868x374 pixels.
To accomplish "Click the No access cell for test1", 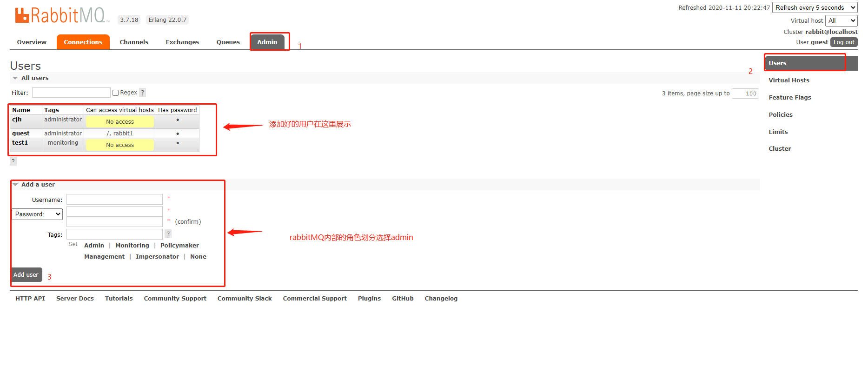I will point(120,145).
